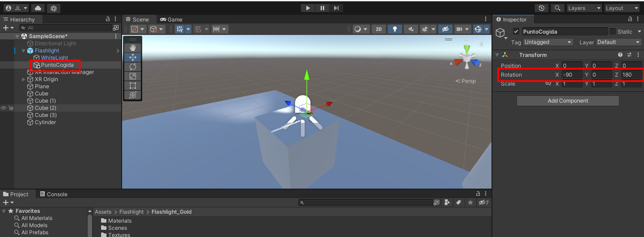Toggle 2D view mode
This screenshot has height=237, width=644.
[379, 29]
